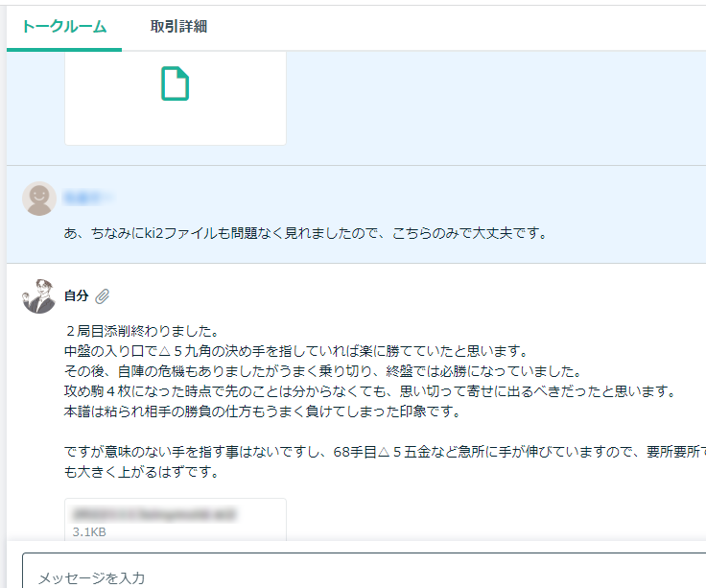The height and width of the screenshot is (588, 706).
Task: Select the ki2ファイル message text
Action: point(305,233)
